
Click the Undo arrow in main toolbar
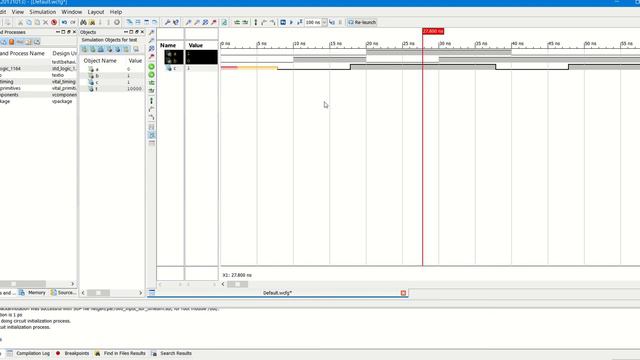(x=64, y=22)
